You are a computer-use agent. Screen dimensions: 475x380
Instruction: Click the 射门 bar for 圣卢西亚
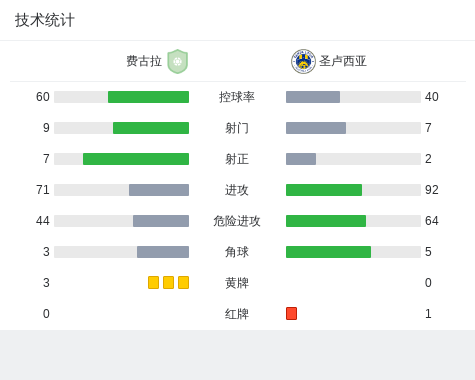tap(316, 128)
